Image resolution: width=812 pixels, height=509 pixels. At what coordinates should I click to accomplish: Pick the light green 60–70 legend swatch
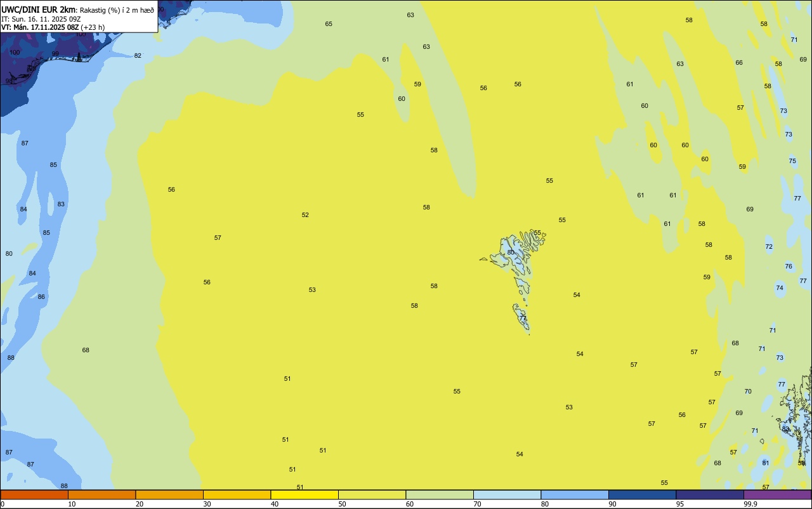click(x=440, y=494)
